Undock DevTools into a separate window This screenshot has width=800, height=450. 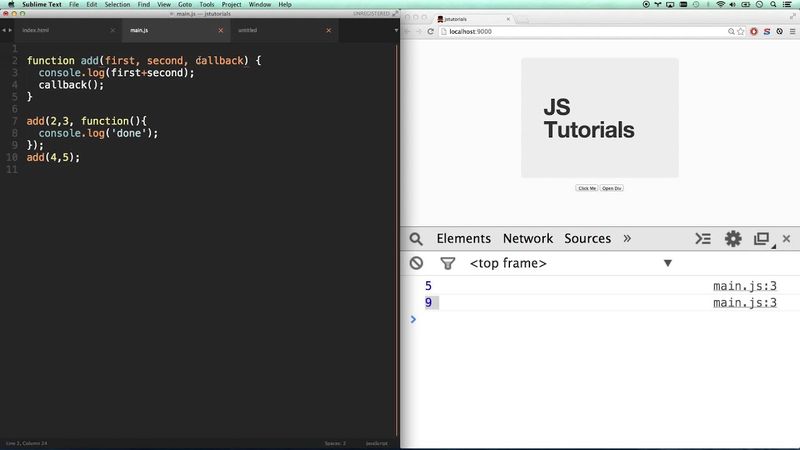(761, 239)
